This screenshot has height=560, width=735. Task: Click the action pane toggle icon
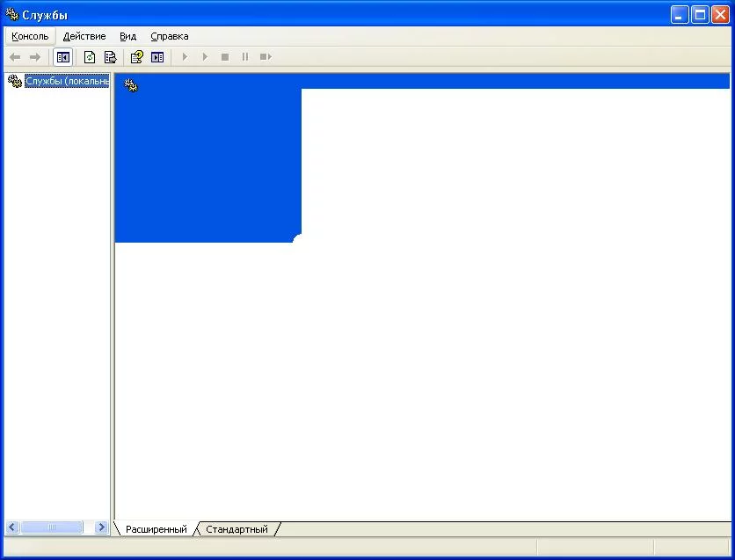click(157, 57)
